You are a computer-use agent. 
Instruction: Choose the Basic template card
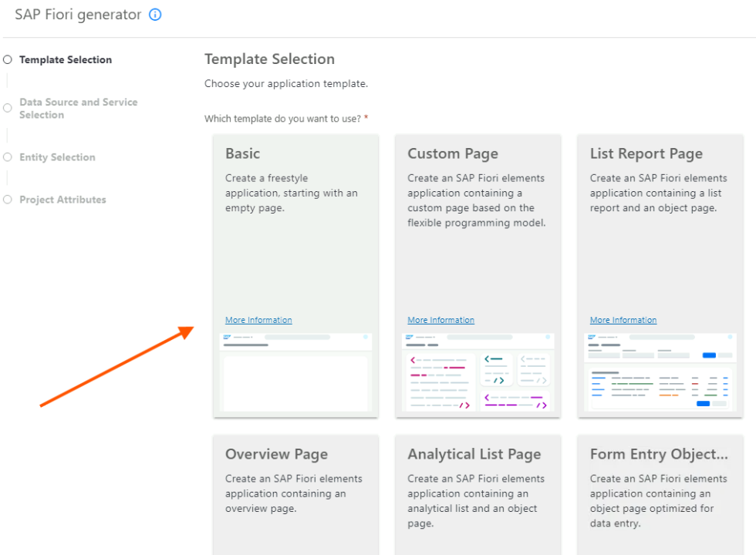295,276
